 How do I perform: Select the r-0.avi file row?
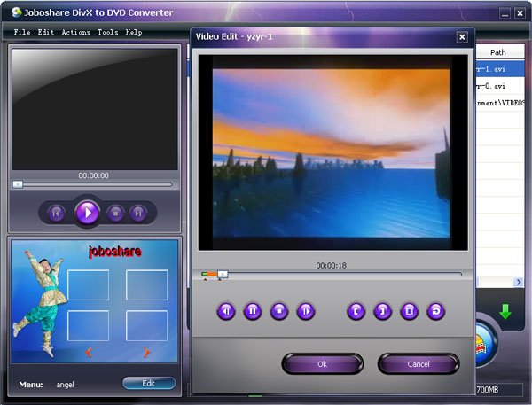tap(500, 86)
